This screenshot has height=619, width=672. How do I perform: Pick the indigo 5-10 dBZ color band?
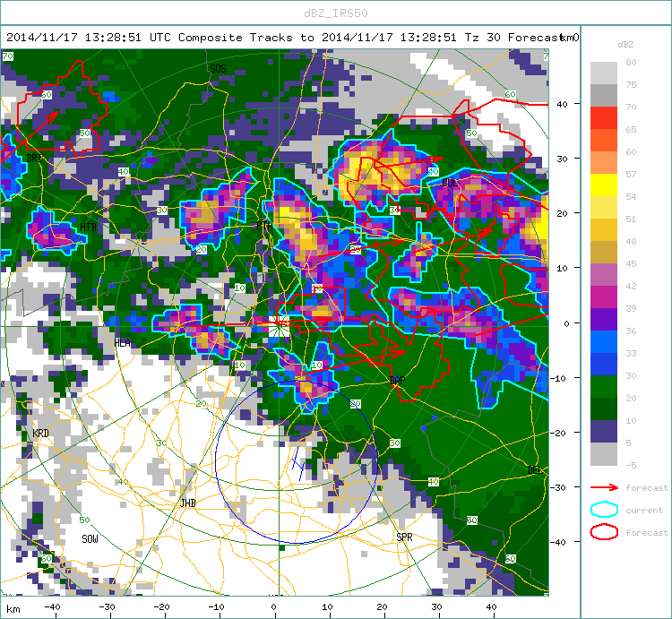(603, 431)
